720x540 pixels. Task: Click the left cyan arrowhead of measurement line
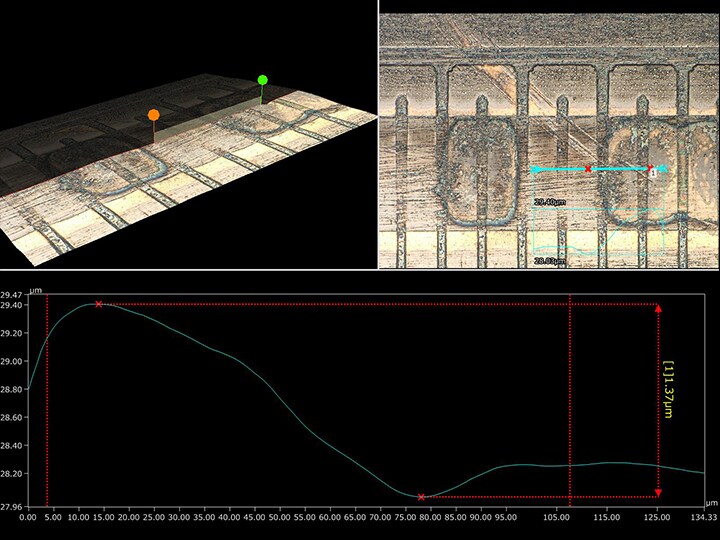535,169
